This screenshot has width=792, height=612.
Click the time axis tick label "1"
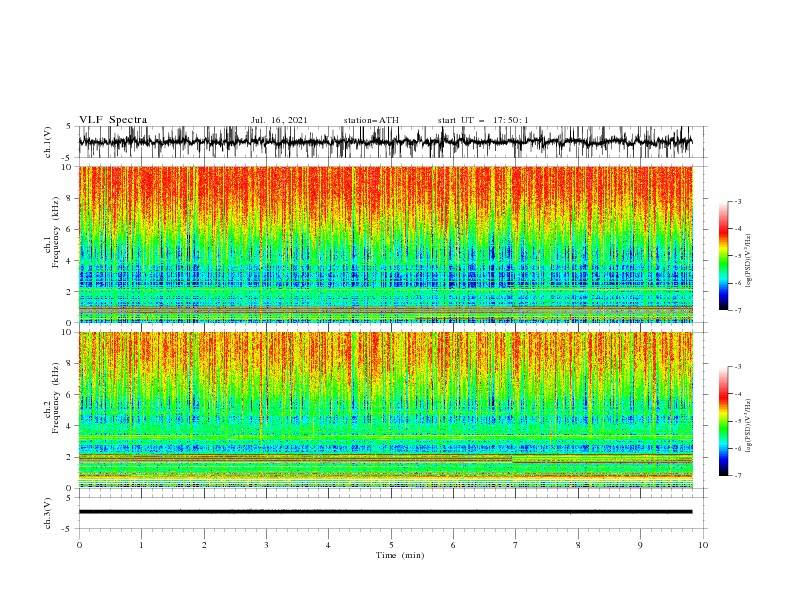(x=141, y=545)
